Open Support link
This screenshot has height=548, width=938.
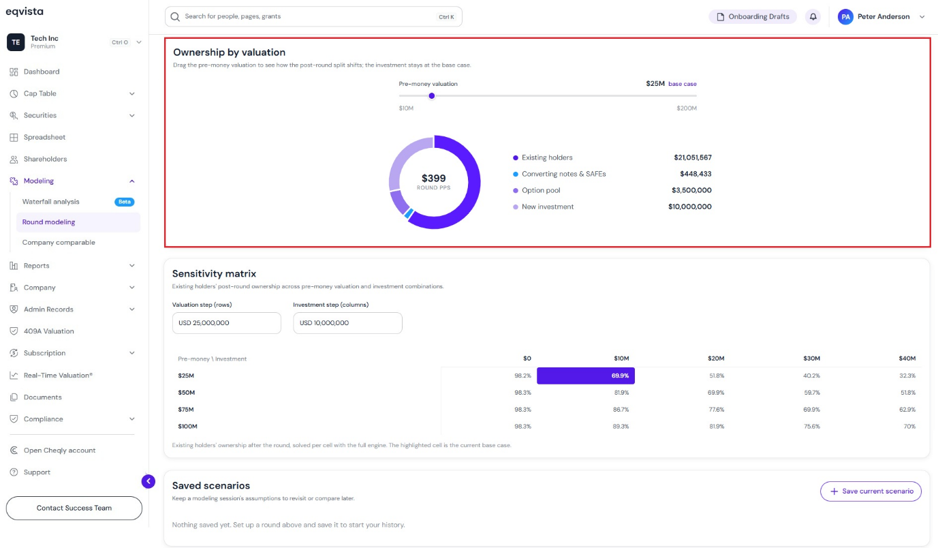pos(36,472)
